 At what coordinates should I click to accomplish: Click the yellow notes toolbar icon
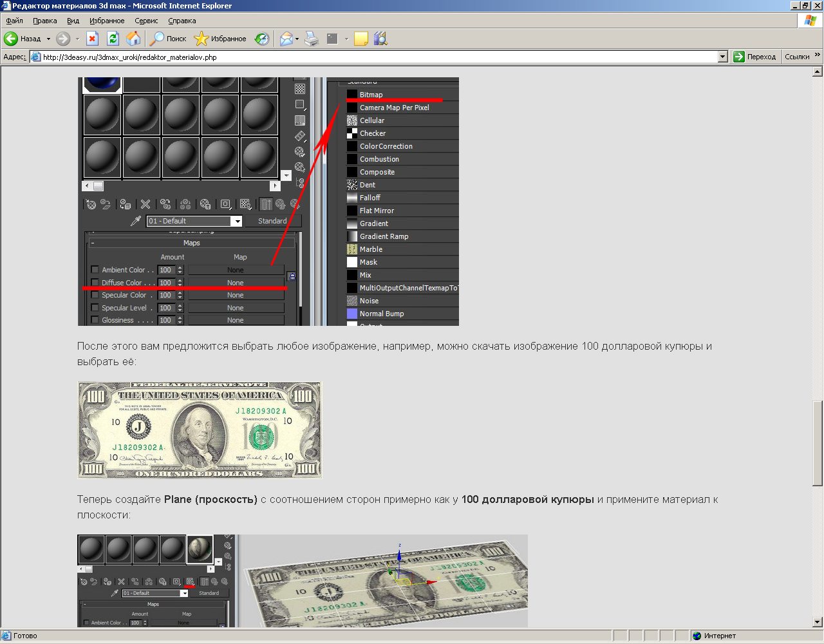pyautogui.click(x=360, y=39)
